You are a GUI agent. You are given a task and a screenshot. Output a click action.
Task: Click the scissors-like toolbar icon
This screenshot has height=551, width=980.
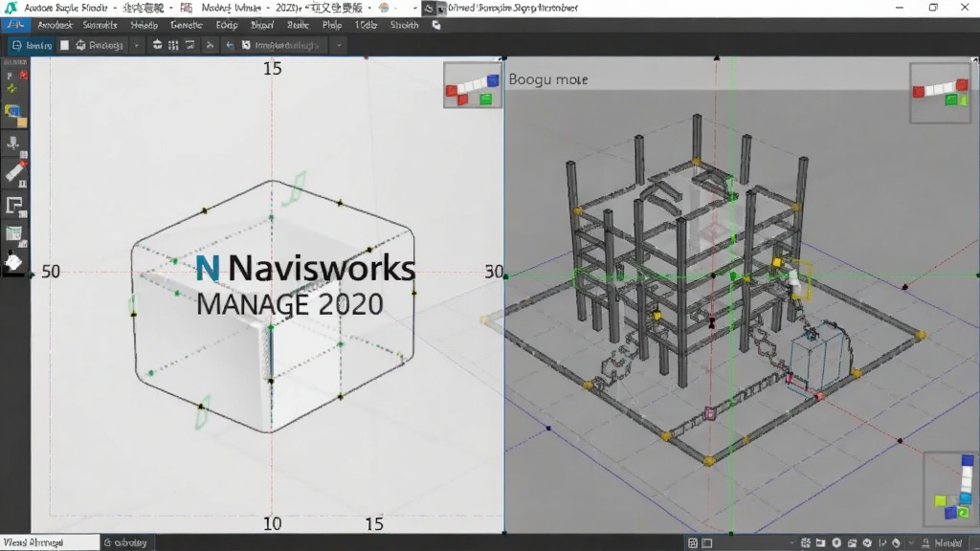tap(210, 45)
